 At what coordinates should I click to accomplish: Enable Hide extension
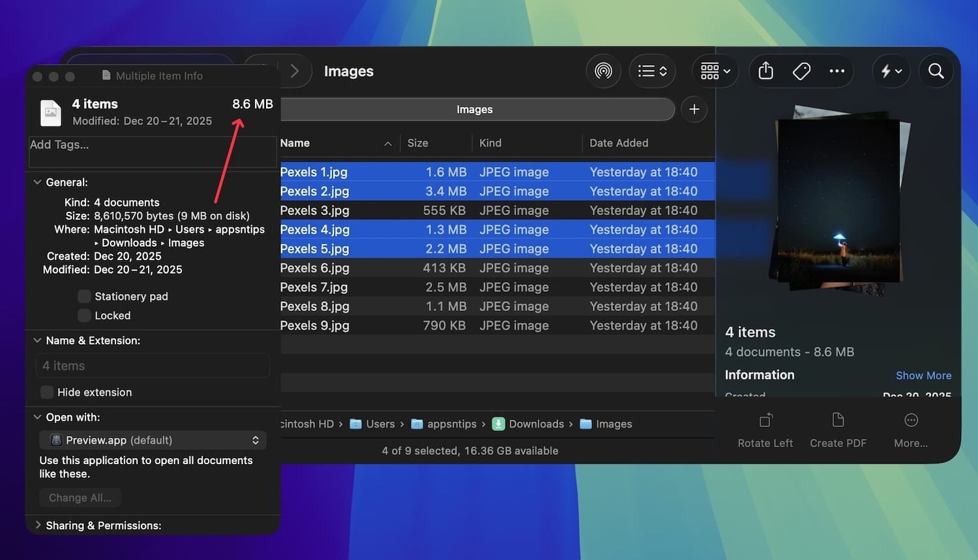(x=46, y=392)
